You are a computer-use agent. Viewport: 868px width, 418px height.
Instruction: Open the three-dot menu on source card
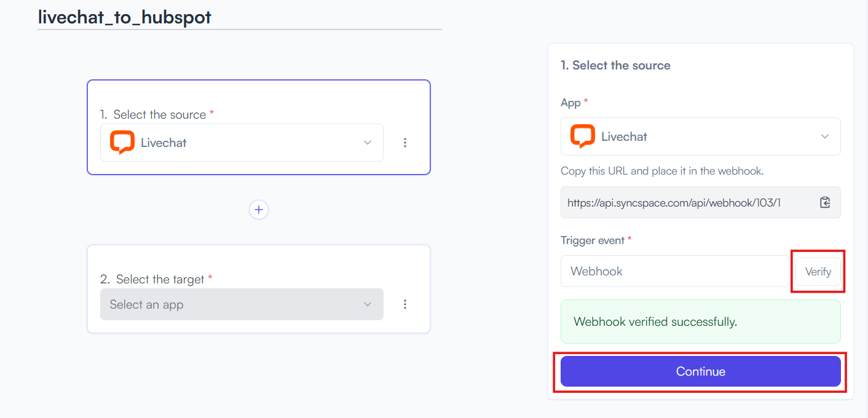click(x=405, y=143)
